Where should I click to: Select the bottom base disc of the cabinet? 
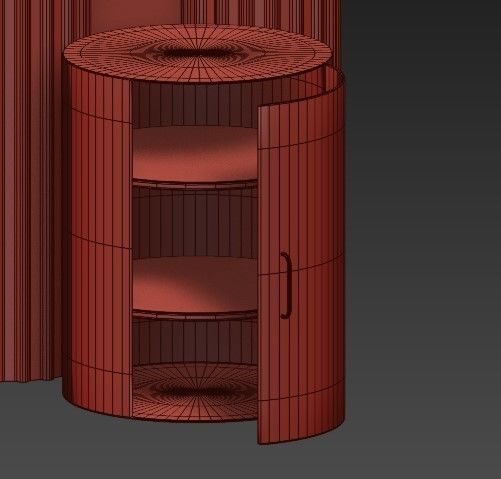(195, 392)
